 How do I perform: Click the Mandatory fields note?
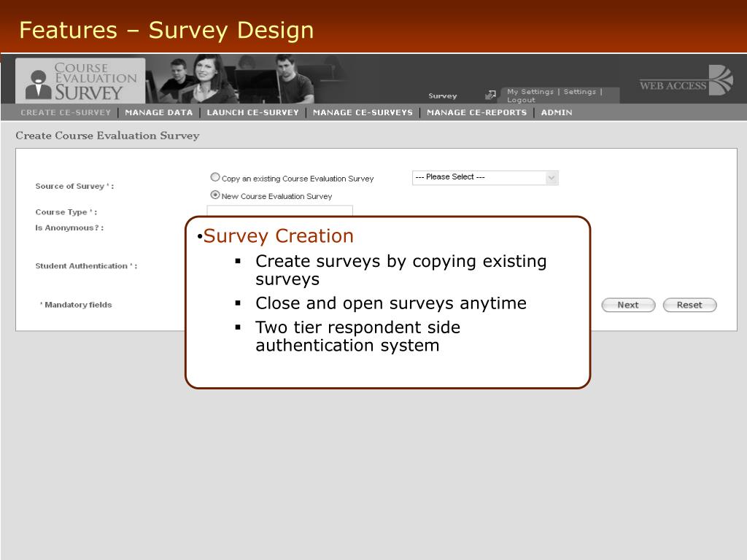pyautogui.click(x=76, y=305)
